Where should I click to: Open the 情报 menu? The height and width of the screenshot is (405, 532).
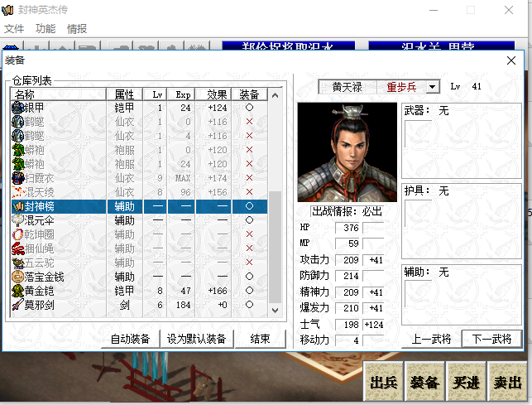76,28
